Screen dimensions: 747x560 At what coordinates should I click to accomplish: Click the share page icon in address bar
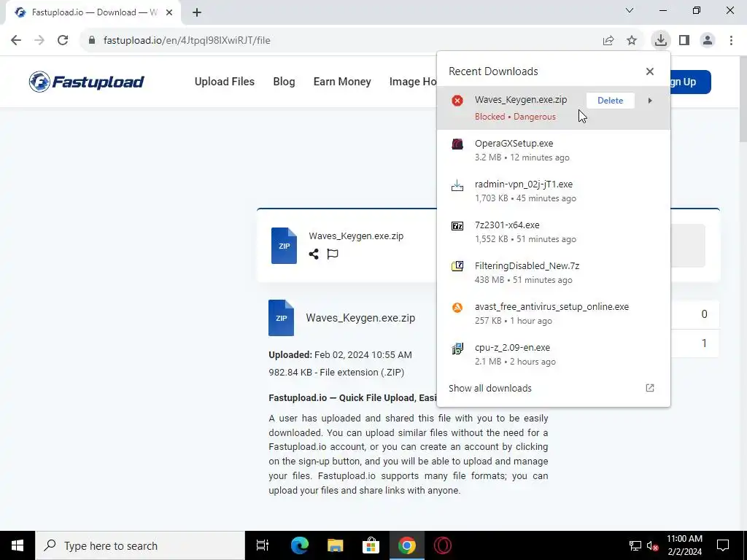pyautogui.click(x=608, y=41)
